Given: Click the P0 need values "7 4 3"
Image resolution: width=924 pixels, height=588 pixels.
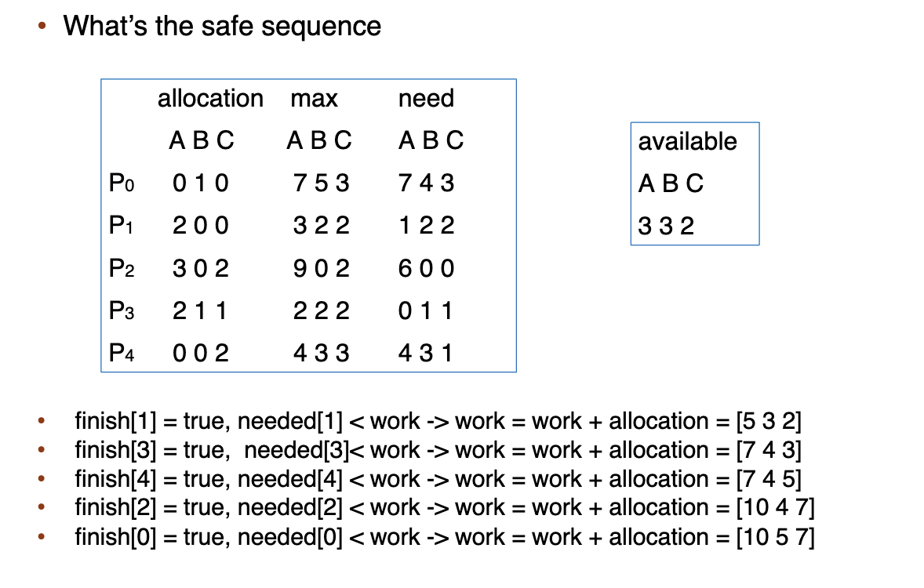Looking at the screenshot, I should click(426, 184).
